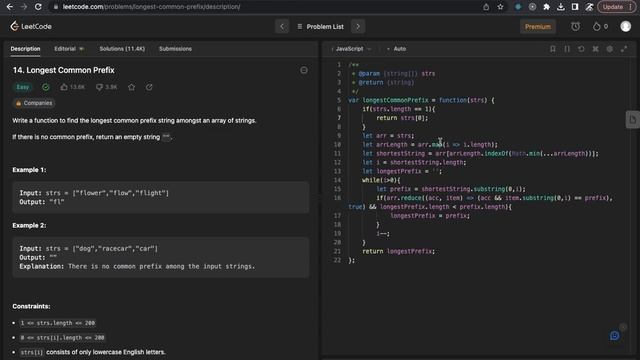Screen dimensions: 640x360
Task: Switch to the Solutions (11.4K) tab
Action: 122,49
